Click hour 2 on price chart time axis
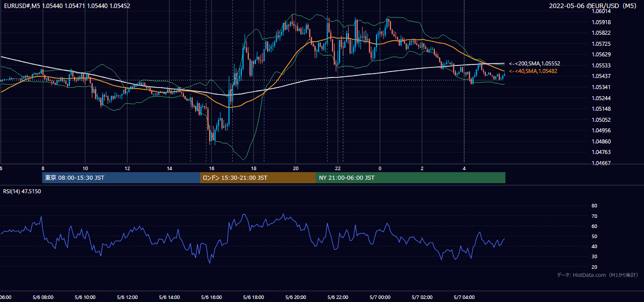644x302 pixels. tap(422, 168)
